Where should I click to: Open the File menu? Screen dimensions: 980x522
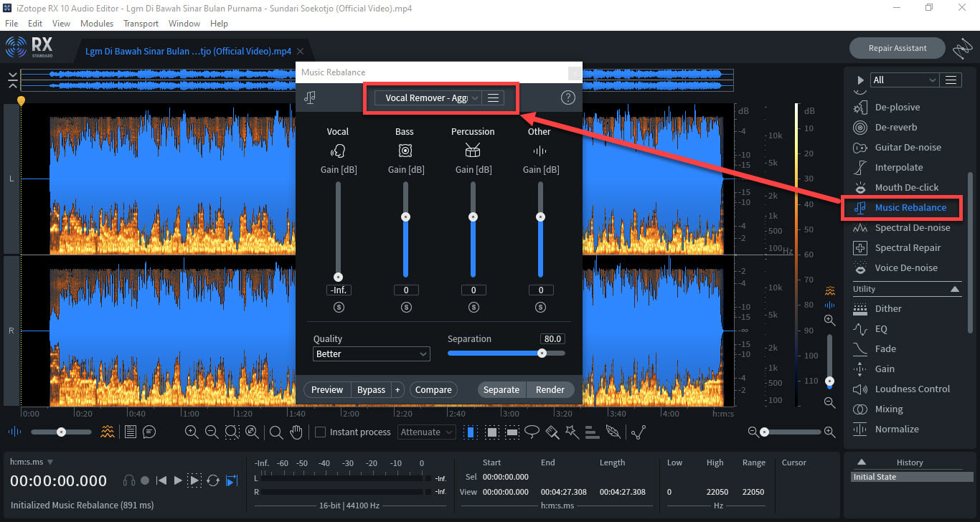click(x=11, y=23)
